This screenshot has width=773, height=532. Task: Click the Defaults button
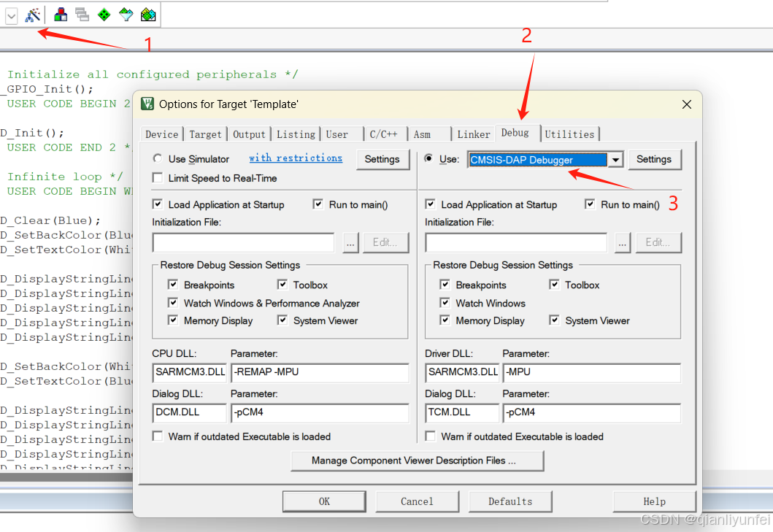click(510, 501)
